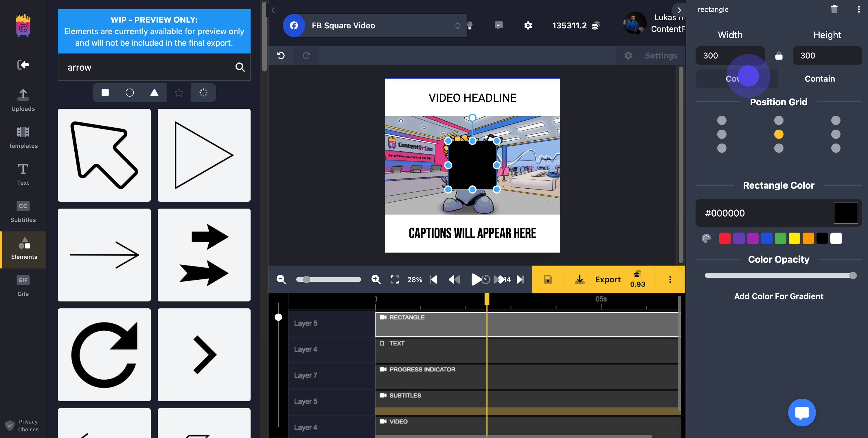Viewport: 868px width, 438px height.
Task: Lock aspect ratio between width and height
Action: 779,56
